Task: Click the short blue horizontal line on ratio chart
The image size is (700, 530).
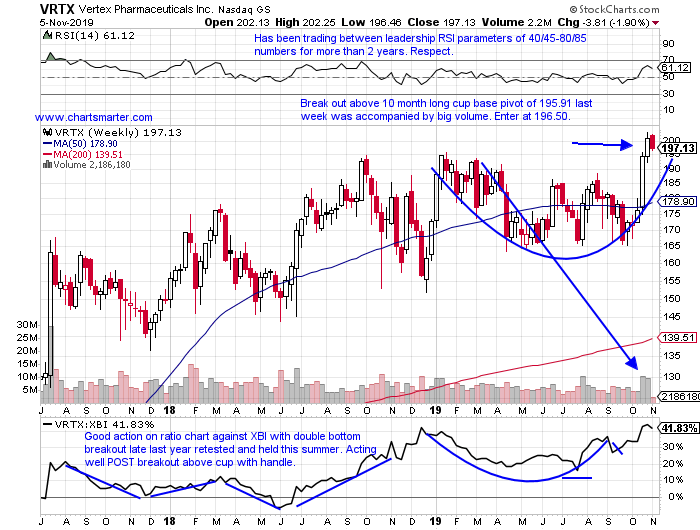Action: (x=578, y=477)
